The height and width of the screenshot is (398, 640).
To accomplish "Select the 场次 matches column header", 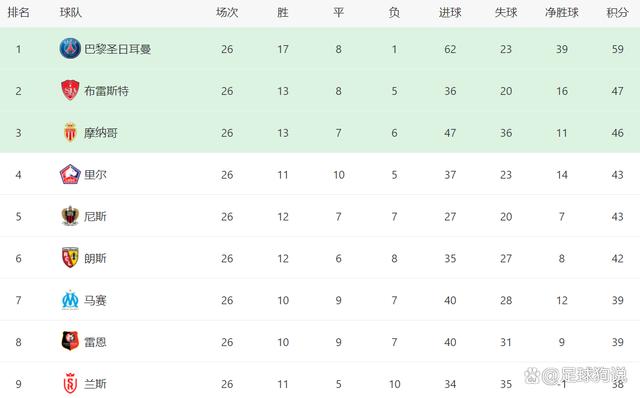I will 227,13.
